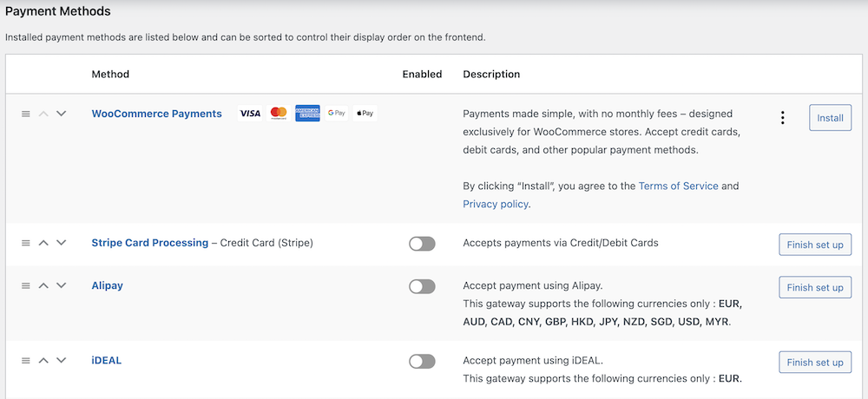Turn on the iDEAL payment method
The width and height of the screenshot is (868, 399).
click(x=422, y=361)
